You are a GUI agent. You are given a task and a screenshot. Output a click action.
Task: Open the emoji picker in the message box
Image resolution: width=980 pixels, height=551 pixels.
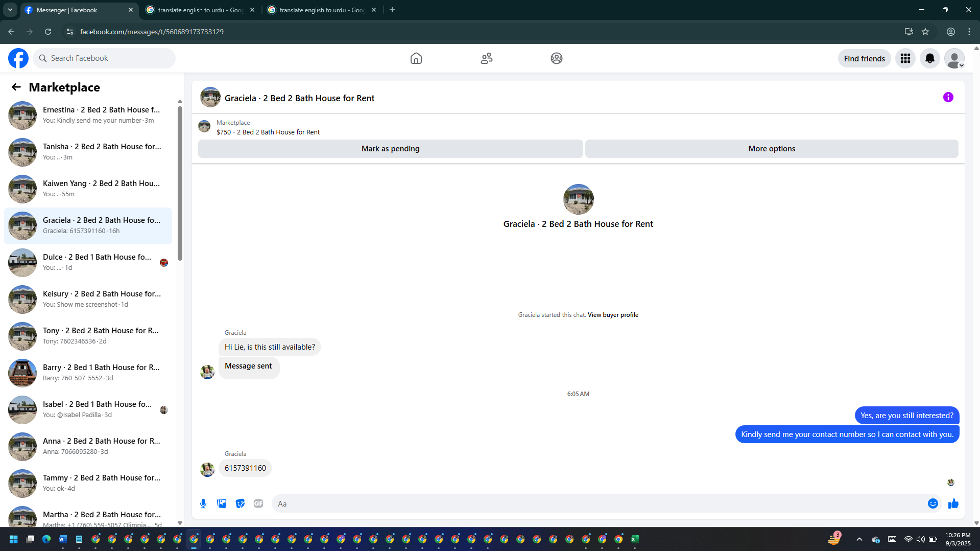click(x=933, y=504)
